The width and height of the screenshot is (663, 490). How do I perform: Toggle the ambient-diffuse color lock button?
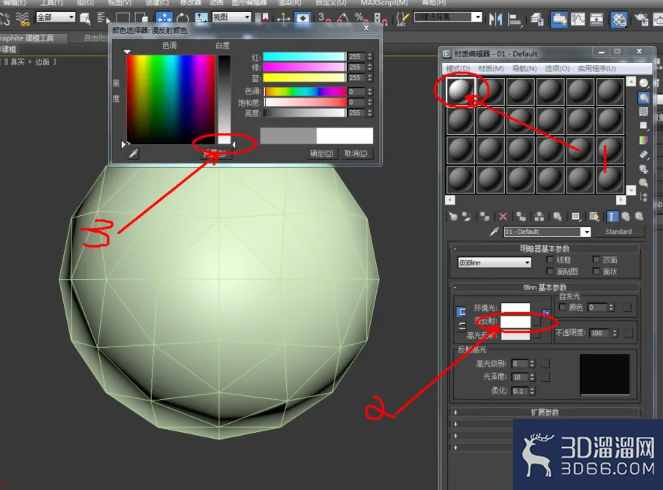[x=461, y=312]
